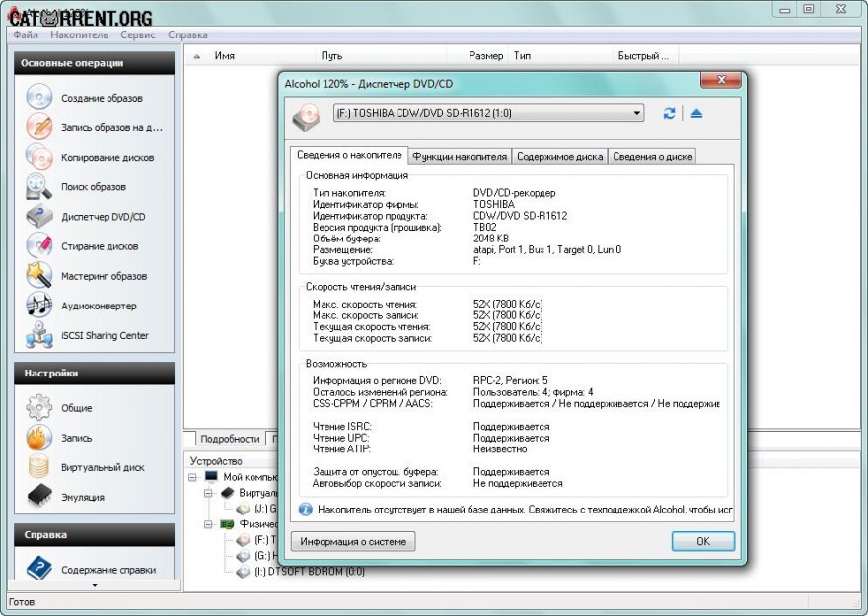Sort the file list by Имя column
The width and height of the screenshot is (868, 616).
(251, 56)
